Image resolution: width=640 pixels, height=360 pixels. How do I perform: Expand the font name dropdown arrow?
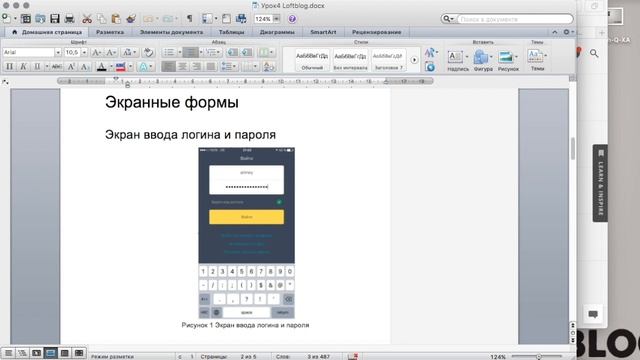(x=58, y=52)
